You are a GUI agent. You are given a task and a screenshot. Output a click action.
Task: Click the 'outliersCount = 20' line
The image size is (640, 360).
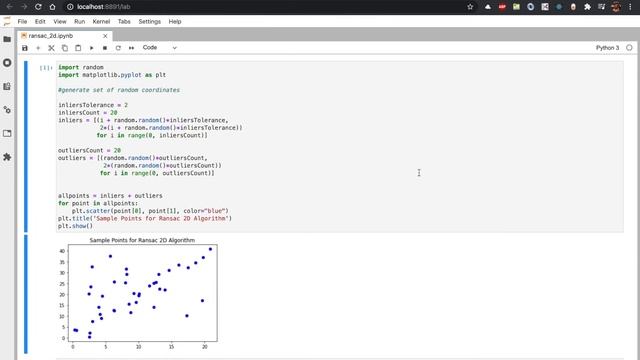click(x=89, y=150)
